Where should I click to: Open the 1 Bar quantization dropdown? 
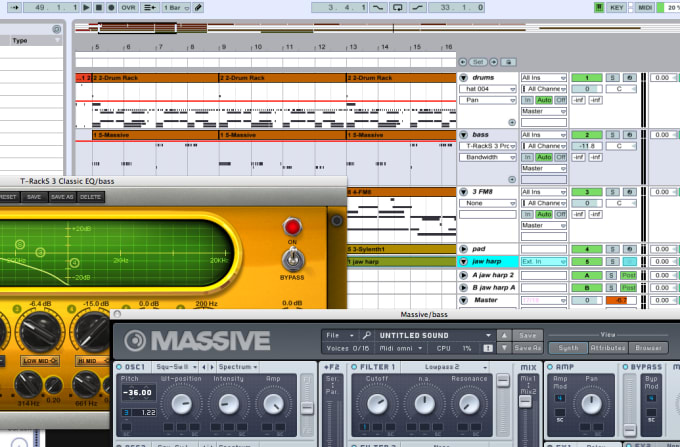pos(176,7)
